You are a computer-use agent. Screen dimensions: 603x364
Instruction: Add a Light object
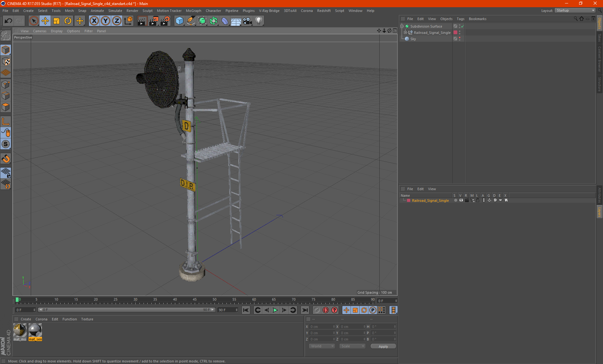point(258,21)
